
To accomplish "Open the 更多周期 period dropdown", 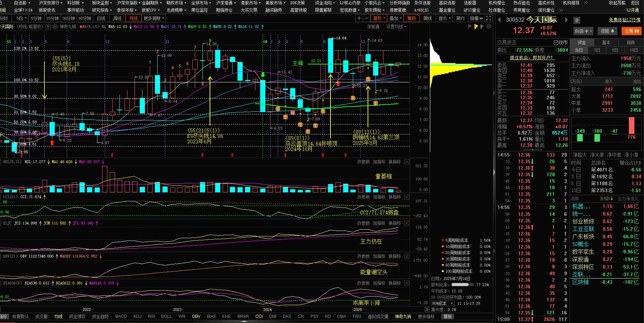I will point(154,18).
